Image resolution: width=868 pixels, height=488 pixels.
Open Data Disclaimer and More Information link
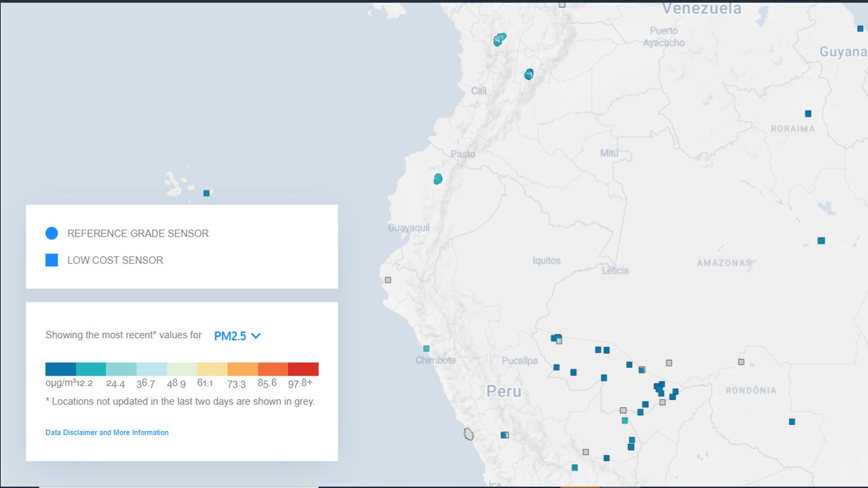pyautogui.click(x=107, y=432)
